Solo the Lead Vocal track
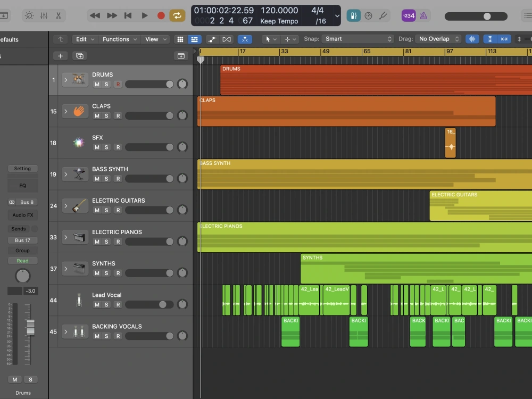The image size is (532, 399). click(x=106, y=305)
